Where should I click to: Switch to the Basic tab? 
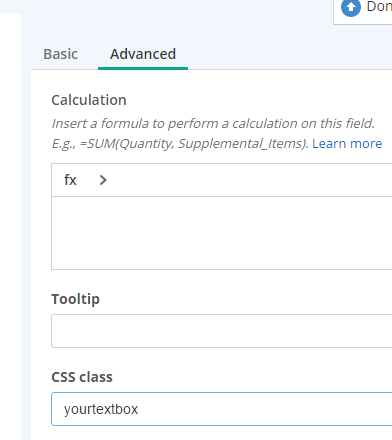point(61,54)
